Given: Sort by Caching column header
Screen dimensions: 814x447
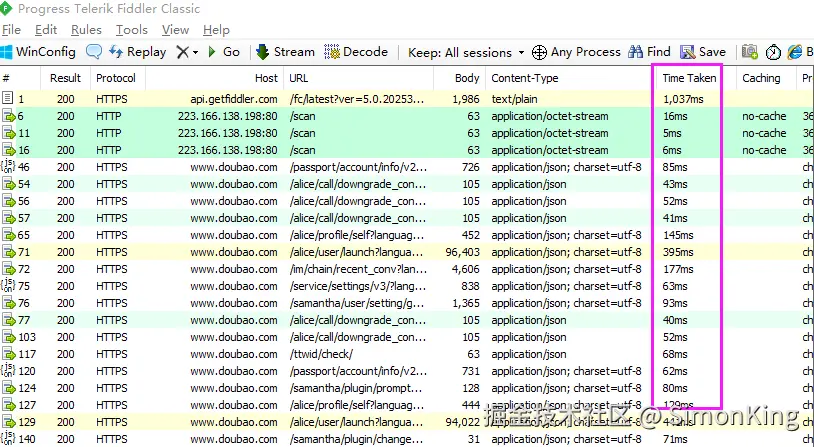Looking at the screenshot, I should (x=766, y=78).
